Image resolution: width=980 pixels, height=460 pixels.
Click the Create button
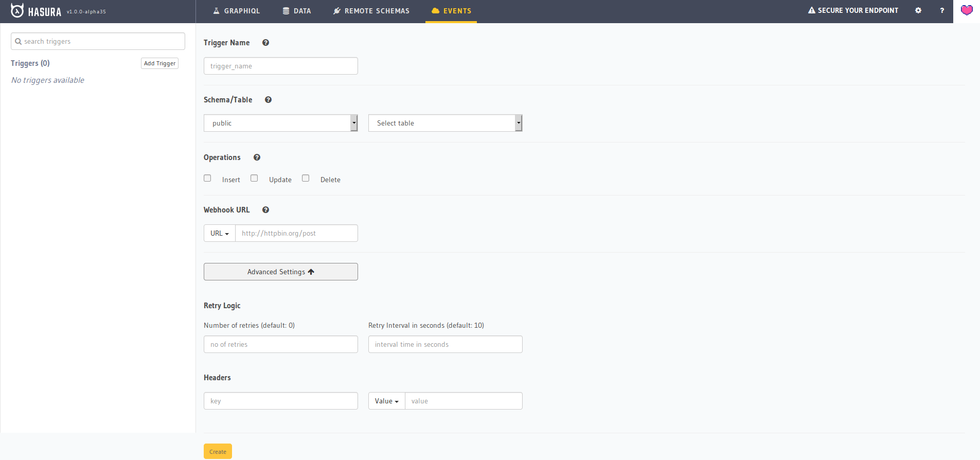click(x=218, y=451)
